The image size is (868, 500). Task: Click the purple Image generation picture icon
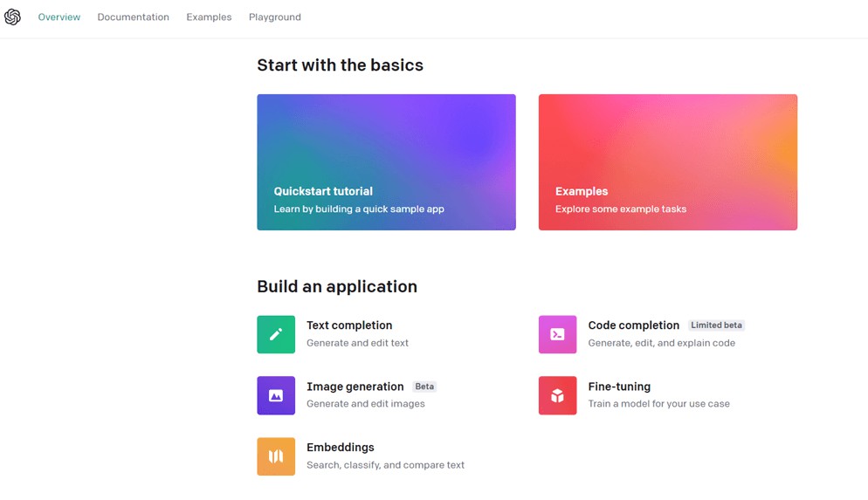276,395
